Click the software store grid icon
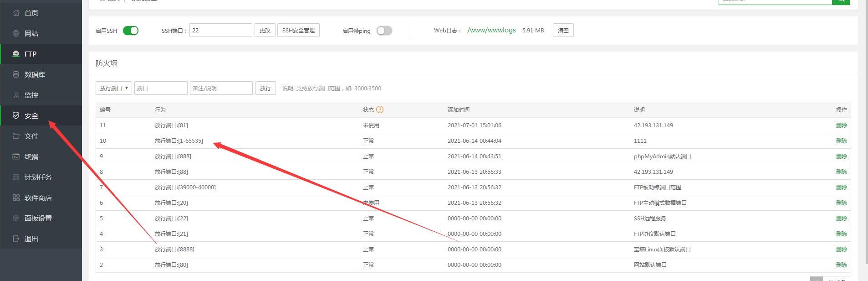Screen dimensions: 868x281 (x=16, y=198)
